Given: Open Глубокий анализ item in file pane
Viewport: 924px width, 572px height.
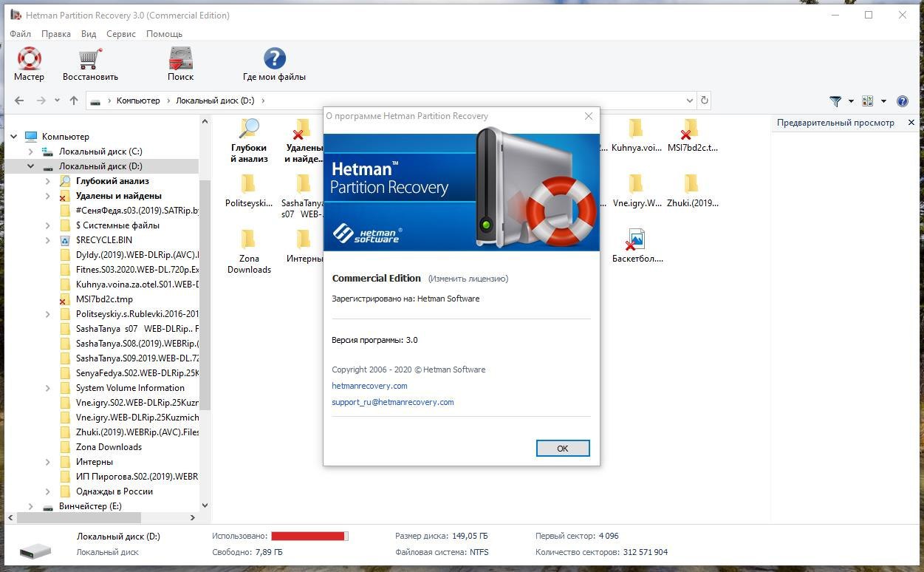Looking at the screenshot, I should (249, 140).
